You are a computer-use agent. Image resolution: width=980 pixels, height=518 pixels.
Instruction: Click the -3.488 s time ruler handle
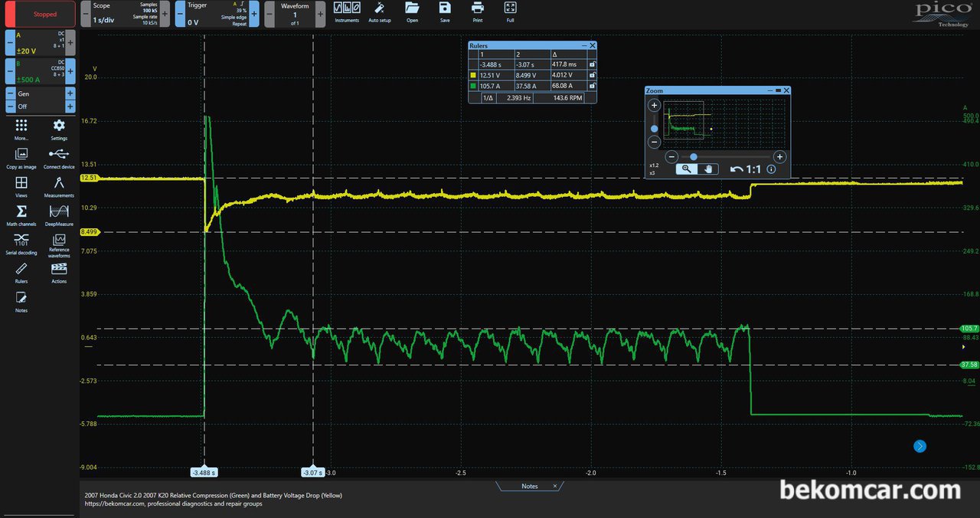(x=204, y=473)
